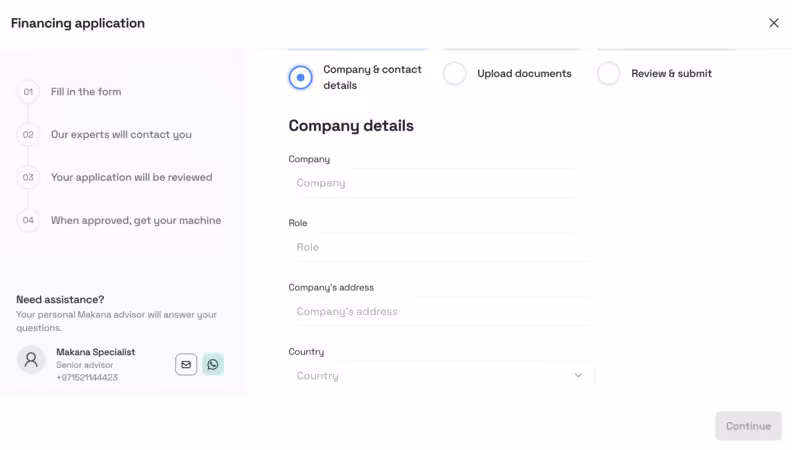
Task: Open WhatsApp chat with advisor
Action: click(x=213, y=364)
